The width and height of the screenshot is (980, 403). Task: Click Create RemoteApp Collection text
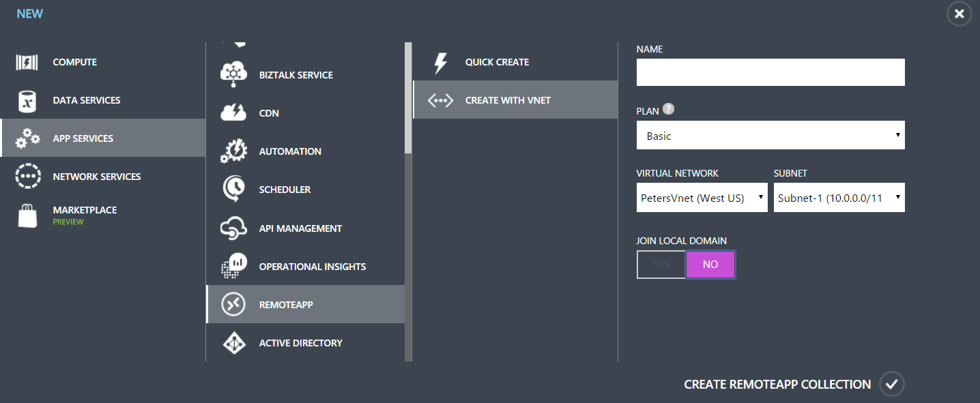[x=777, y=385]
